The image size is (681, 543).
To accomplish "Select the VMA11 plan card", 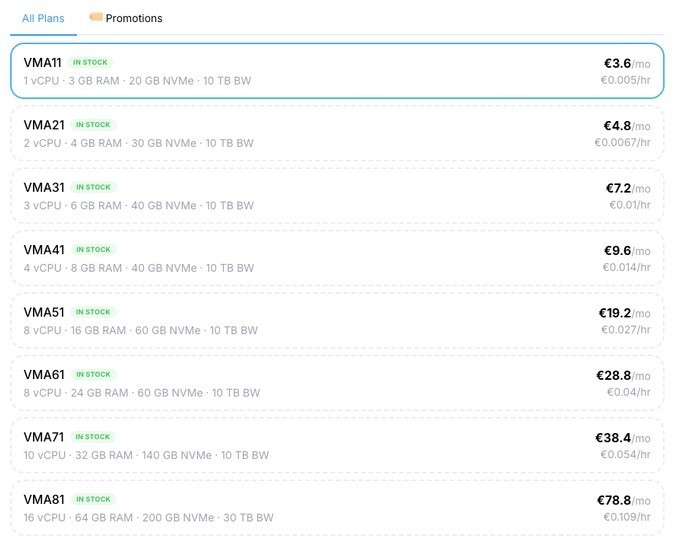I will 337,71.
